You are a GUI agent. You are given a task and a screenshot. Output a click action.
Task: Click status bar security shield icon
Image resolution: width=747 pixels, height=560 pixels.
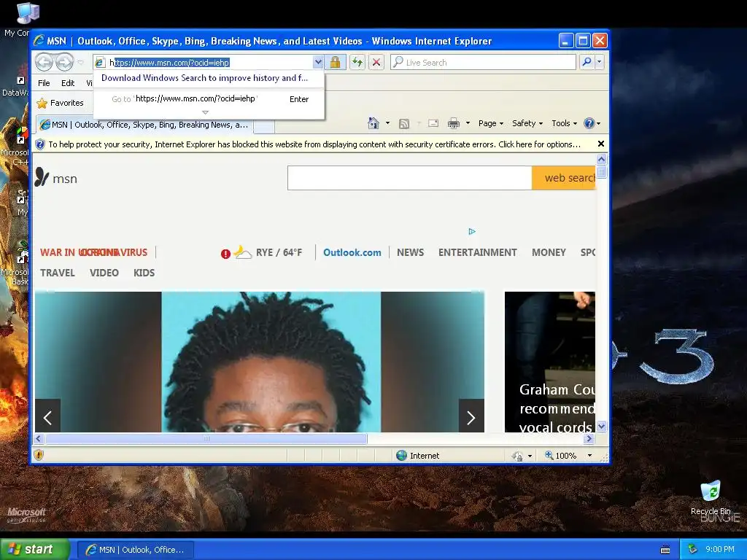click(x=39, y=455)
